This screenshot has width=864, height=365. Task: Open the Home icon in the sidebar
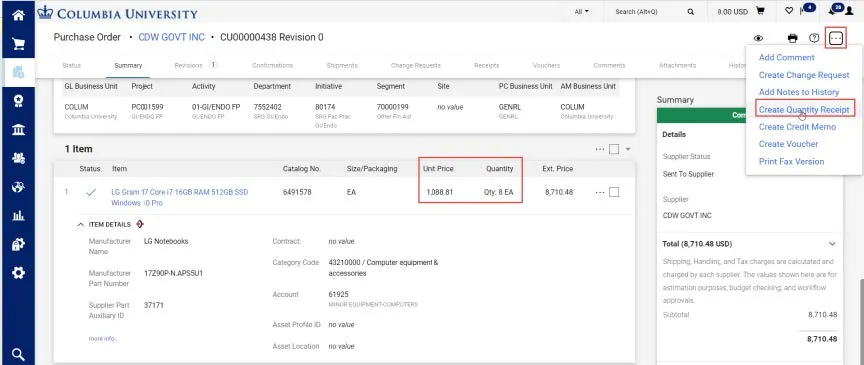18,15
